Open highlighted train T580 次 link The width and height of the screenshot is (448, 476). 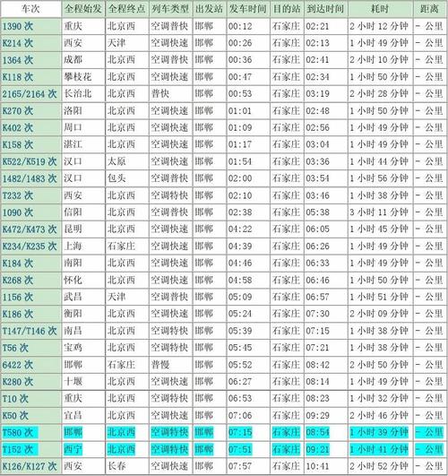pyautogui.click(x=18, y=432)
